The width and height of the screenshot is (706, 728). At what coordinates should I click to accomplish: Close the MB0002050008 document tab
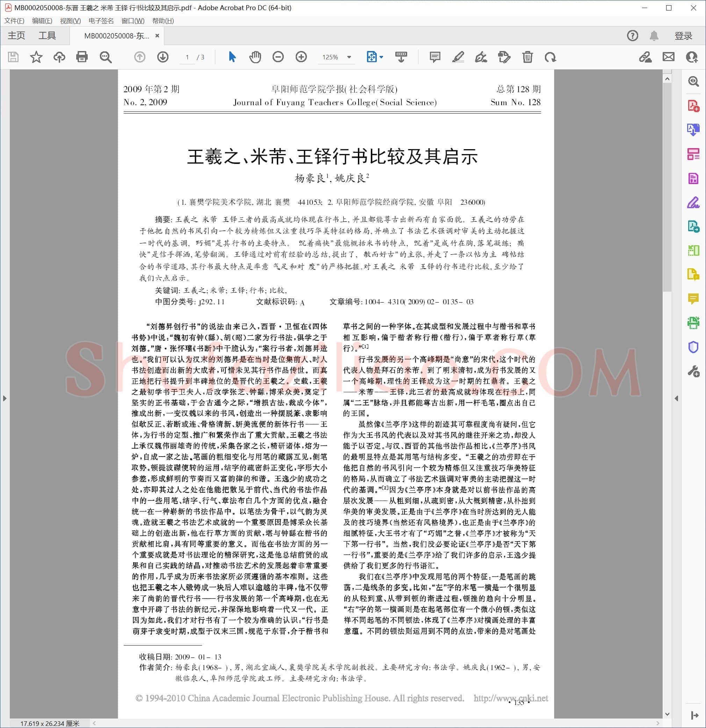[x=157, y=36]
